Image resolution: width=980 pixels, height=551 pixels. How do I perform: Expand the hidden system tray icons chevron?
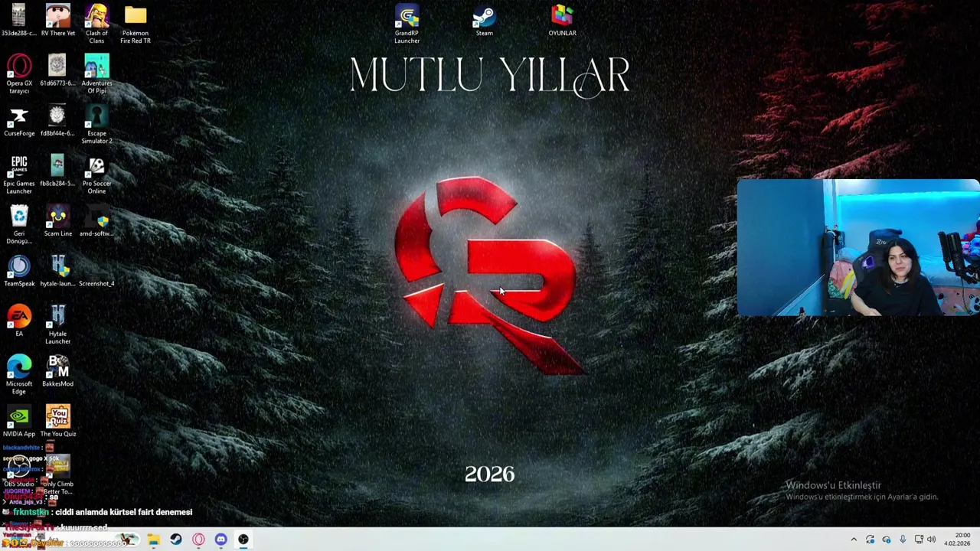[854, 540]
